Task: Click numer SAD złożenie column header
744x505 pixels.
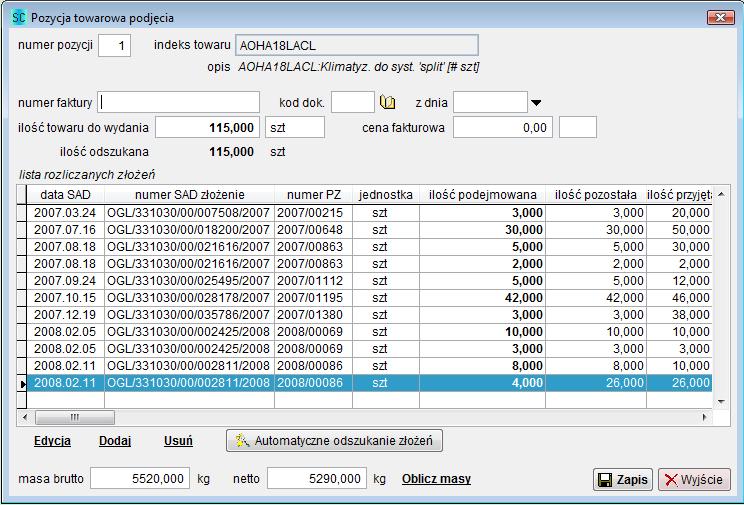Action: click(x=189, y=195)
